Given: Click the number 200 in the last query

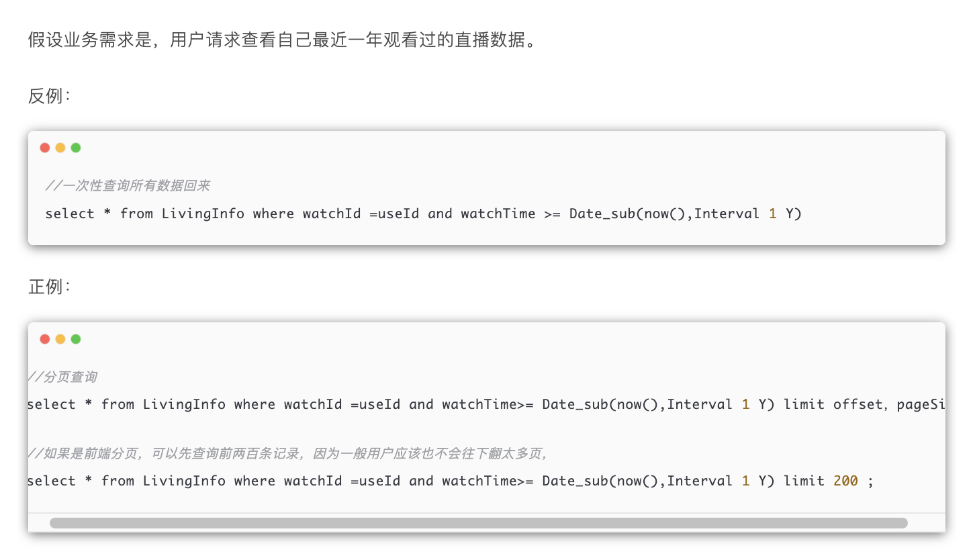Looking at the screenshot, I should tap(845, 481).
